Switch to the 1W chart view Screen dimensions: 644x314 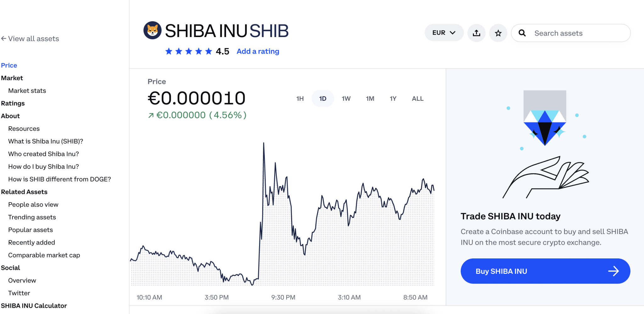(346, 98)
